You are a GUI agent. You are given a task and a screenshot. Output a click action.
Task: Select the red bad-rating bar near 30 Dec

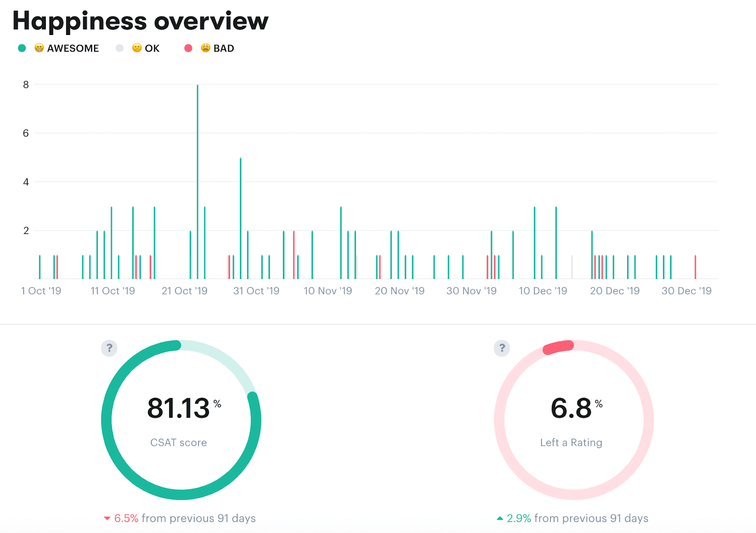695,267
